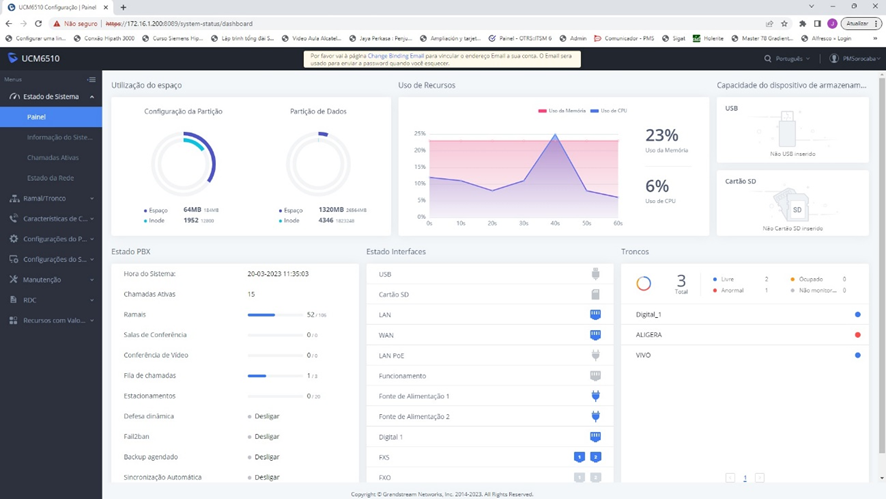886x499 pixels.
Task: Click the Digital 1 interface port icon
Action: coord(595,437)
